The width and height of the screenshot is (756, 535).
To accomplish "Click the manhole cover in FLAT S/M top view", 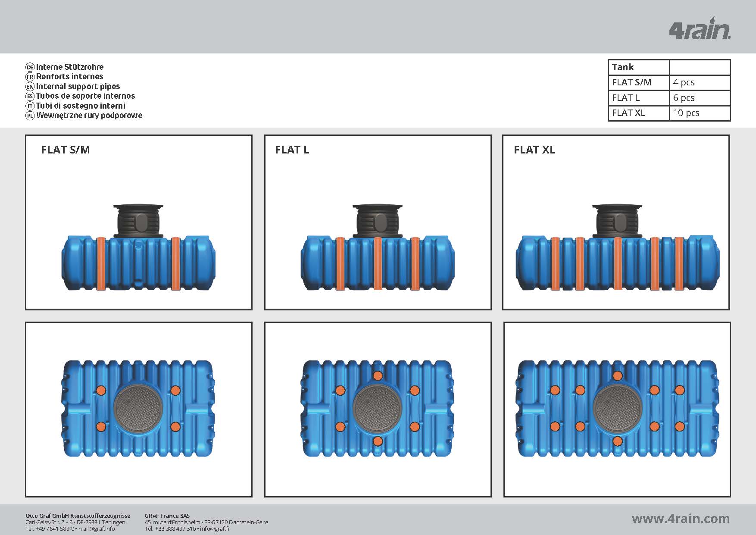I will (138, 407).
